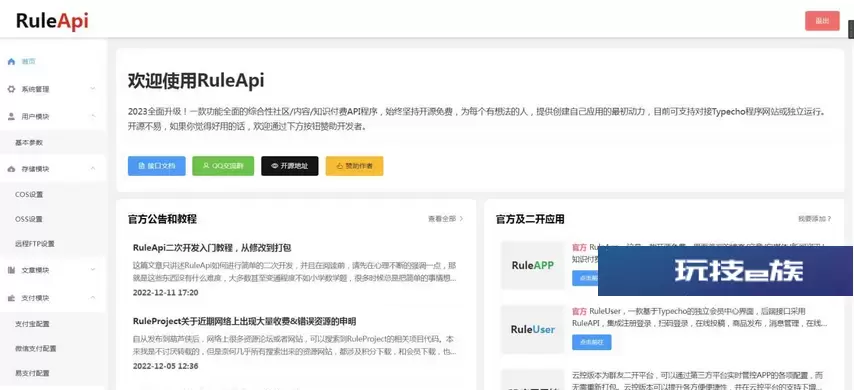
Task: Click the user icon beside 用户模块
Action: [x=11, y=116]
